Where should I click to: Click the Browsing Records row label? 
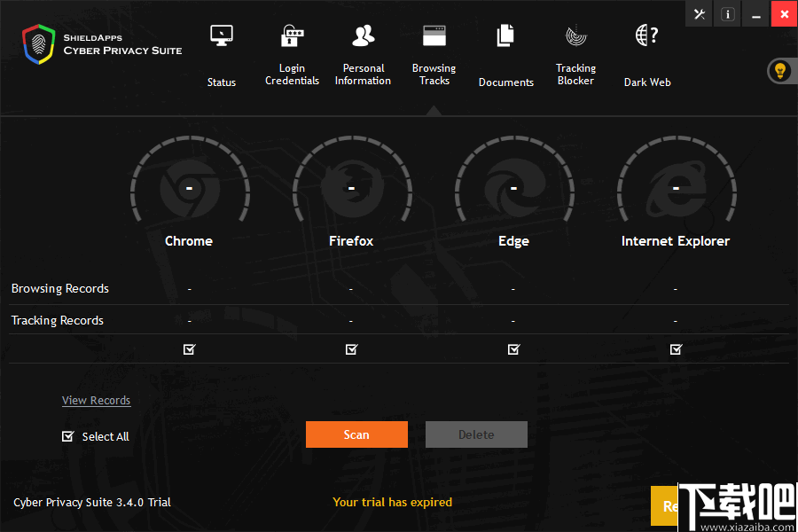click(x=60, y=289)
